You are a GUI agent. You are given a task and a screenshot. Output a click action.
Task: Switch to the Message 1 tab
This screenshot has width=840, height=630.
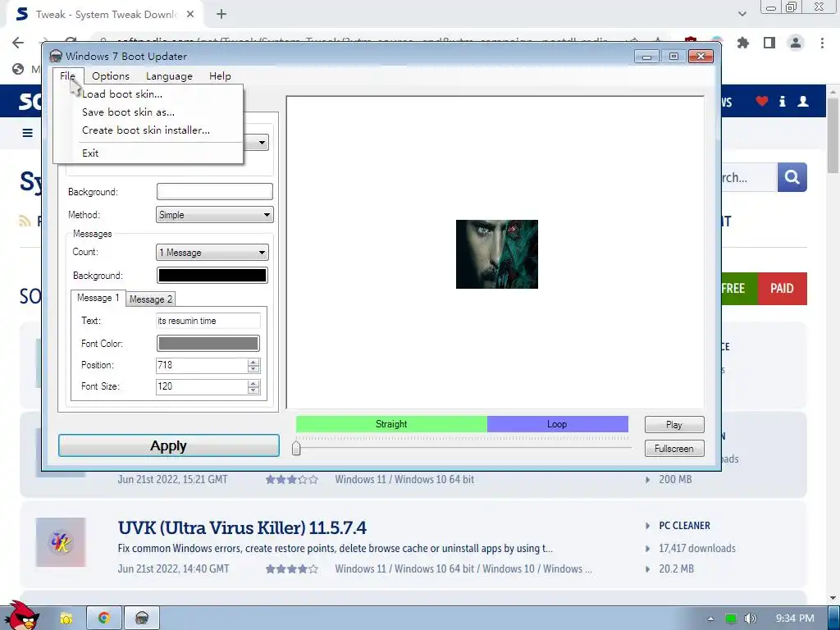[x=98, y=298]
